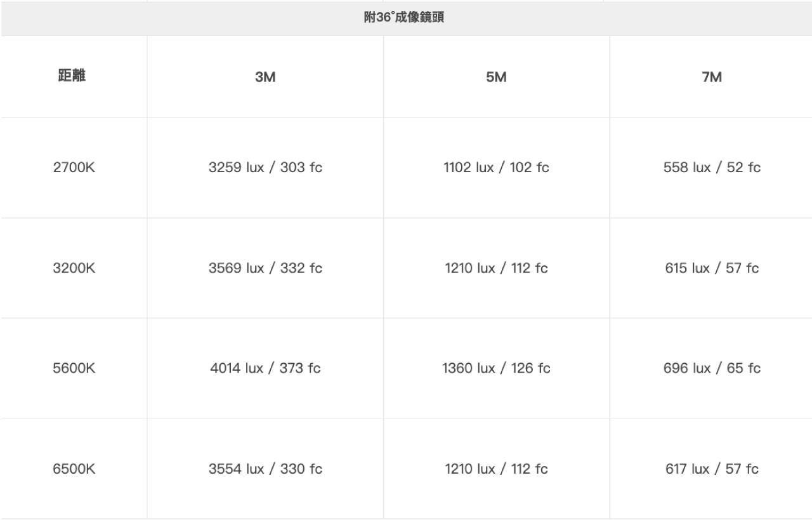Select the 距離 column header cell
The width and height of the screenshot is (812, 520).
74,77
